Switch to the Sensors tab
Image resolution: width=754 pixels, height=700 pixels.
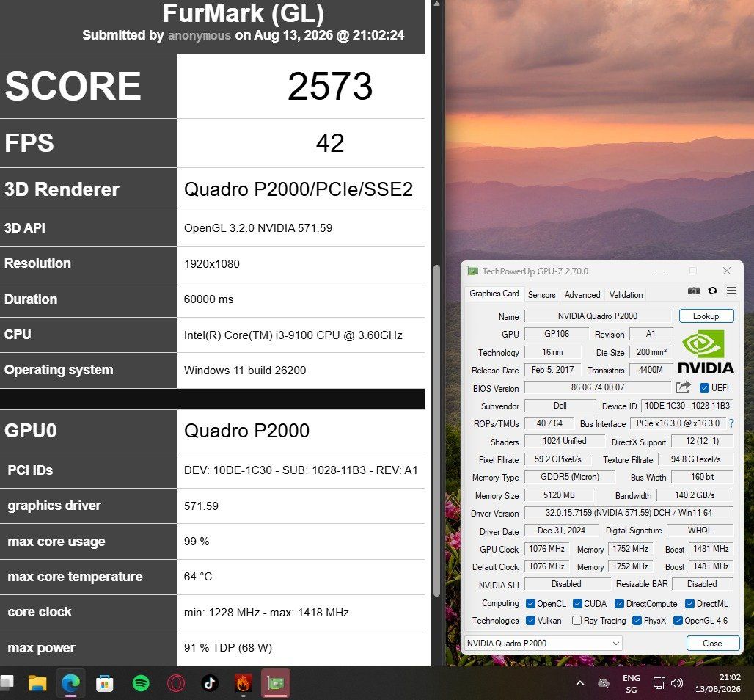[x=541, y=295]
